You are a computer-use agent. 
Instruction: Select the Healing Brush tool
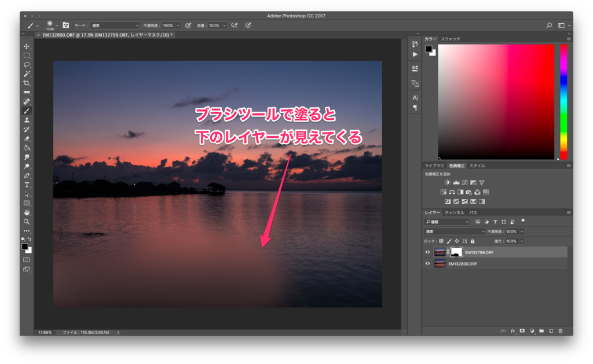(27, 102)
